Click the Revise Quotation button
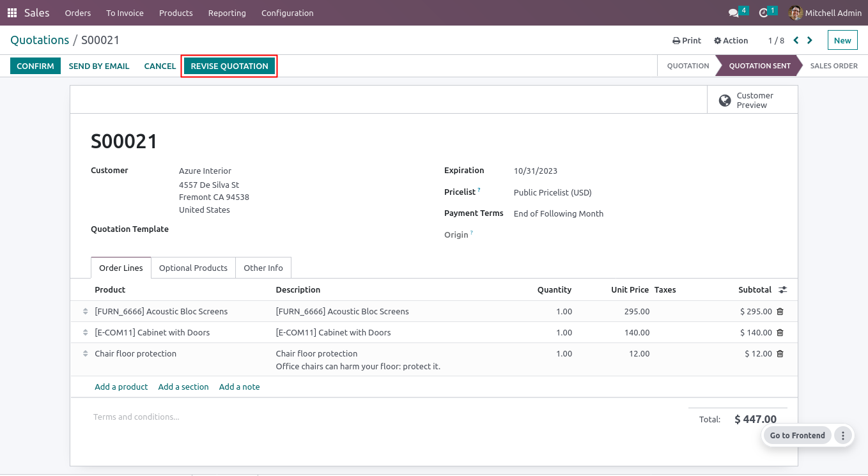Image resolution: width=868 pixels, height=476 pixels. (229, 66)
